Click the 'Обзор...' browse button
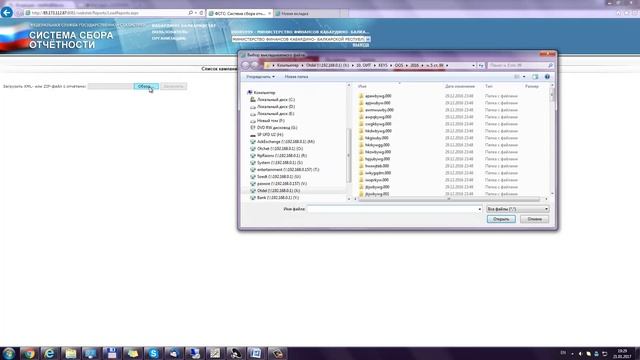The width and height of the screenshot is (640, 360). tap(146, 86)
